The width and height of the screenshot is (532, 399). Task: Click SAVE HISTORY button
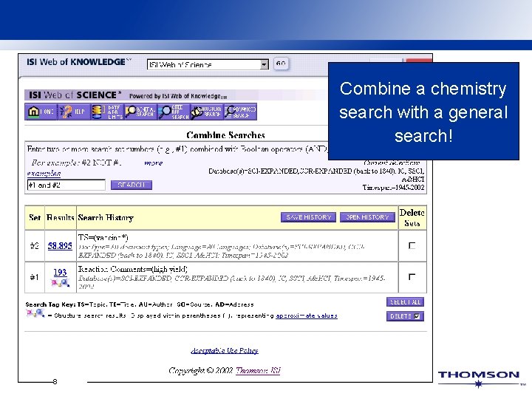coord(308,217)
